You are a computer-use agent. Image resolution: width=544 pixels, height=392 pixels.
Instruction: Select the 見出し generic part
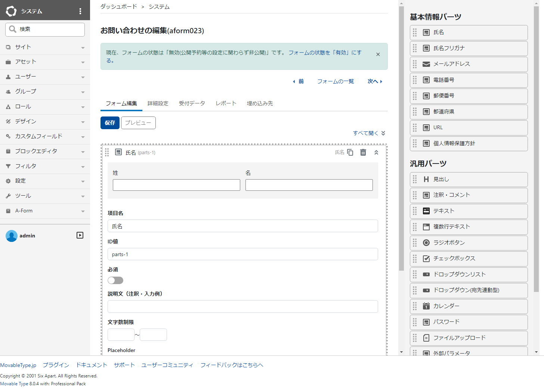(x=469, y=179)
